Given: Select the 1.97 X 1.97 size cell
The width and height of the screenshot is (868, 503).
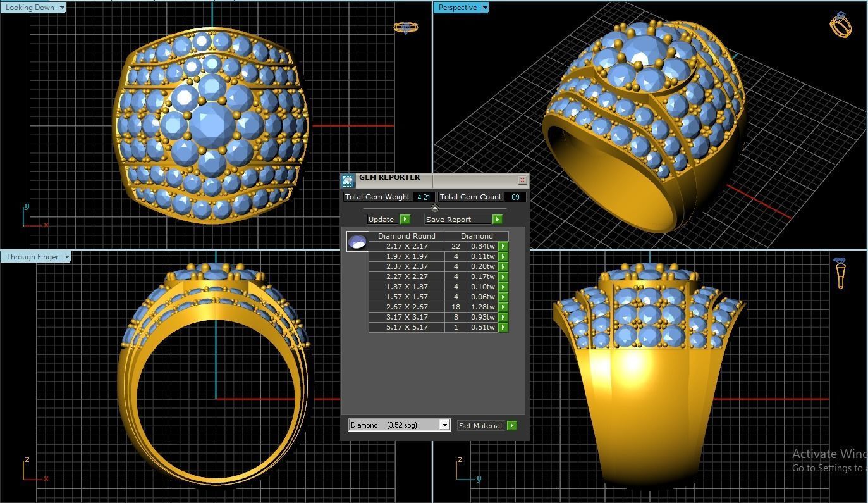Looking at the screenshot, I should pos(406,256).
